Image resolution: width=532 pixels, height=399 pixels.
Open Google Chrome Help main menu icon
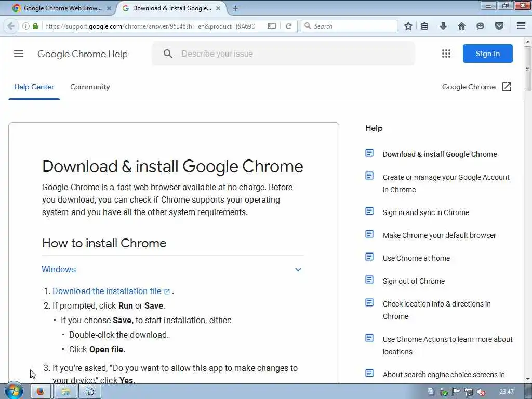tap(19, 54)
